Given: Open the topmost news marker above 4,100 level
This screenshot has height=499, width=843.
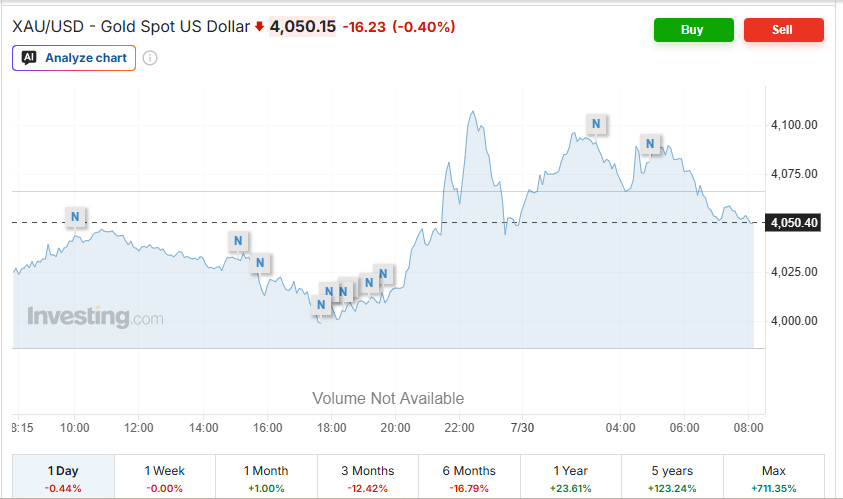Looking at the screenshot, I should point(596,124).
